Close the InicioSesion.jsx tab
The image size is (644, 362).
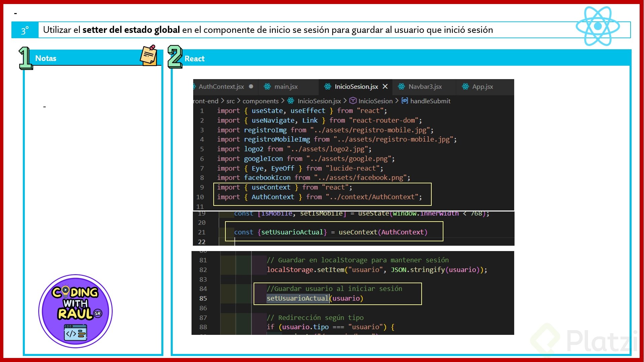(x=385, y=86)
